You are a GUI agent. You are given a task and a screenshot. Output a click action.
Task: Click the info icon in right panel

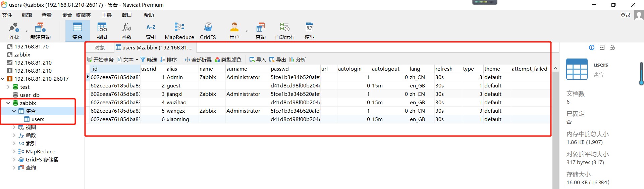592,47
